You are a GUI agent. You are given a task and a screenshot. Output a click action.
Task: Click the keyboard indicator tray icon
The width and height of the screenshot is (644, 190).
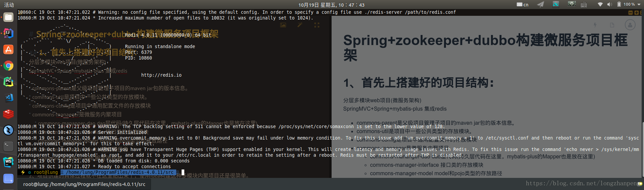click(584, 4)
